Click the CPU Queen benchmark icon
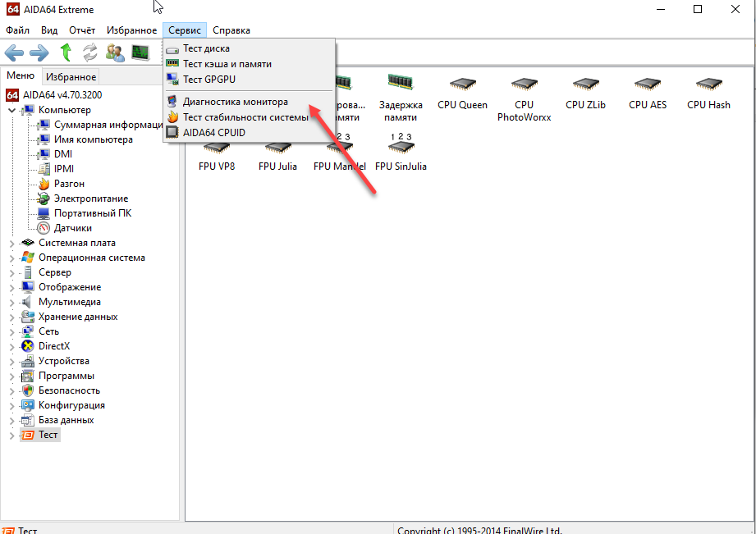756x534 pixels. pyautogui.click(x=462, y=84)
